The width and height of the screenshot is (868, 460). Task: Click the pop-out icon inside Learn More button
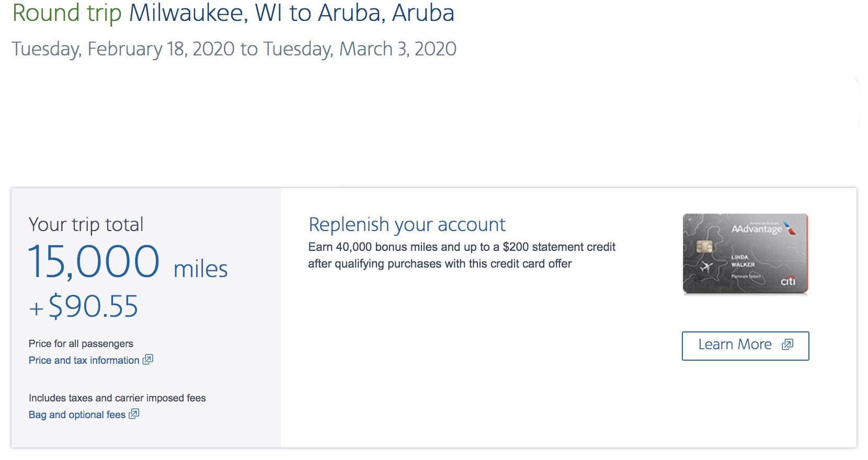tap(787, 344)
